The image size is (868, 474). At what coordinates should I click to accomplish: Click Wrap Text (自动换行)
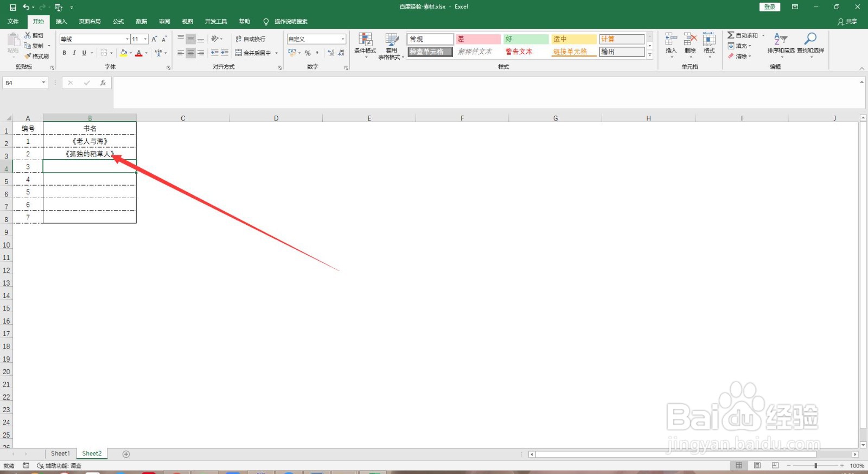251,39
